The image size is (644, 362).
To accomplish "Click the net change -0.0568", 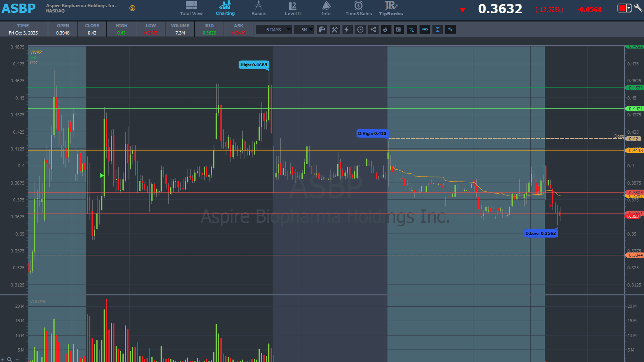I will [x=590, y=10].
